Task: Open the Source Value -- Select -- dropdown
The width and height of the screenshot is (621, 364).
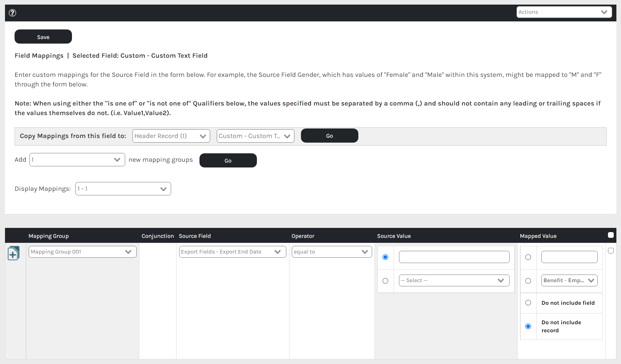Action: tap(454, 280)
